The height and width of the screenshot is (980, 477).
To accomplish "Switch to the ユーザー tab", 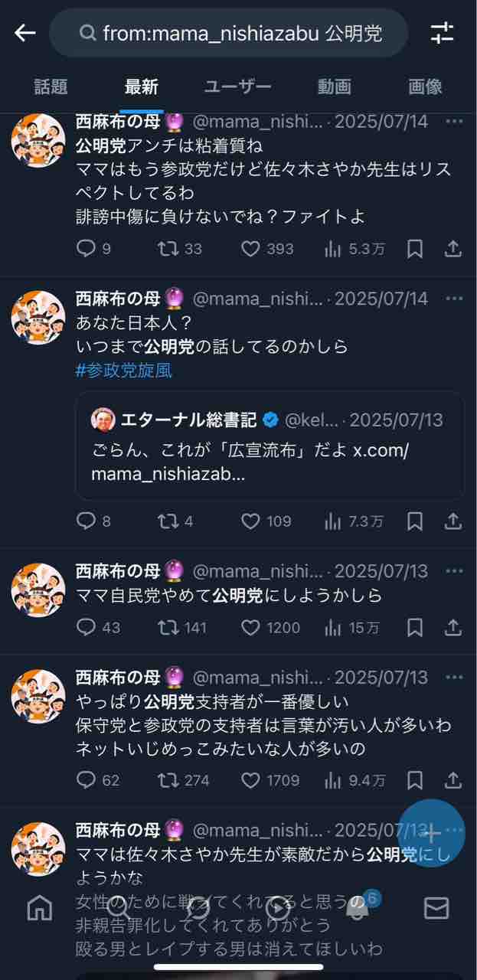I will click(x=237, y=87).
